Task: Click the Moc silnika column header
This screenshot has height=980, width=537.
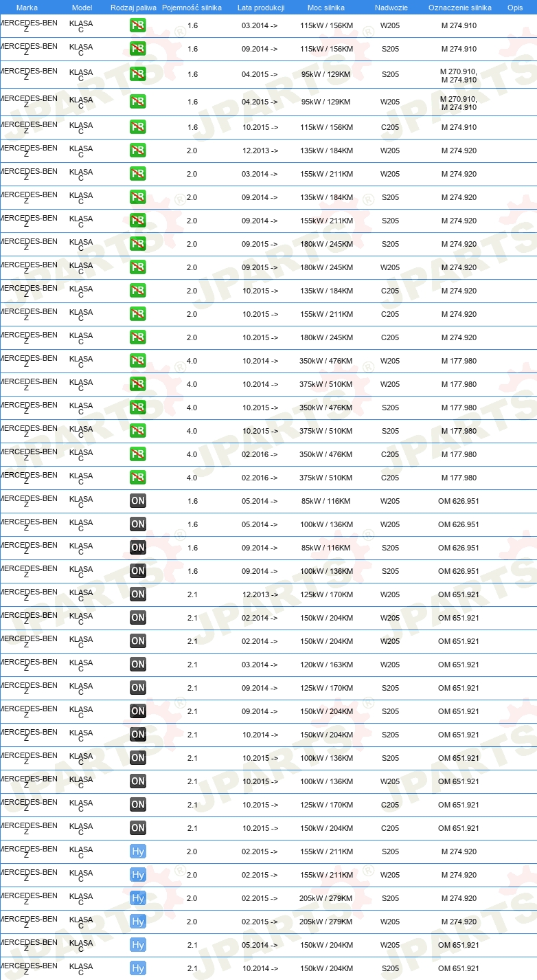Action: (326, 8)
